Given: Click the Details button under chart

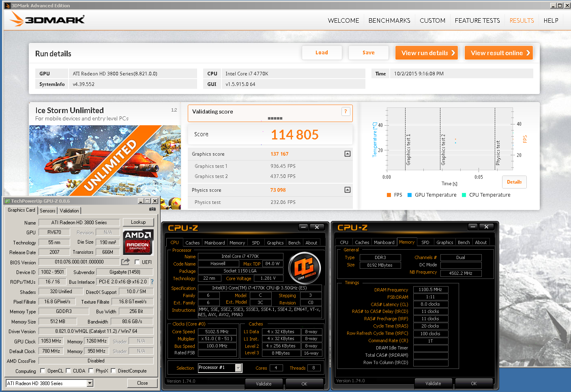Looking at the screenshot, I should click(x=514, y=182).
